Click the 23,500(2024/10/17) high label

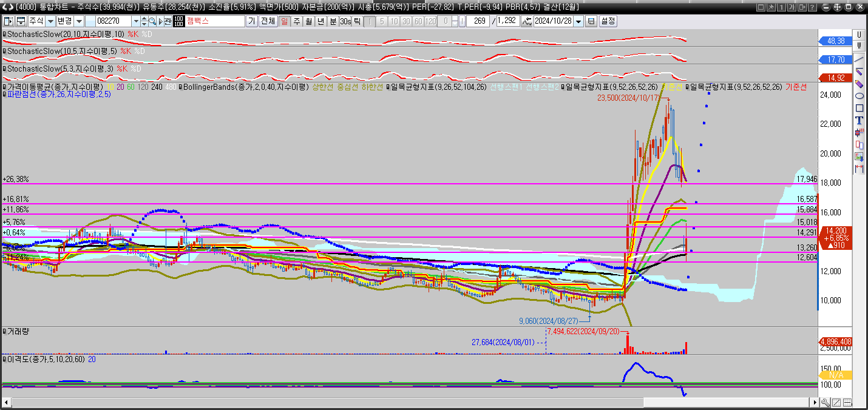[x=628, y=97]
